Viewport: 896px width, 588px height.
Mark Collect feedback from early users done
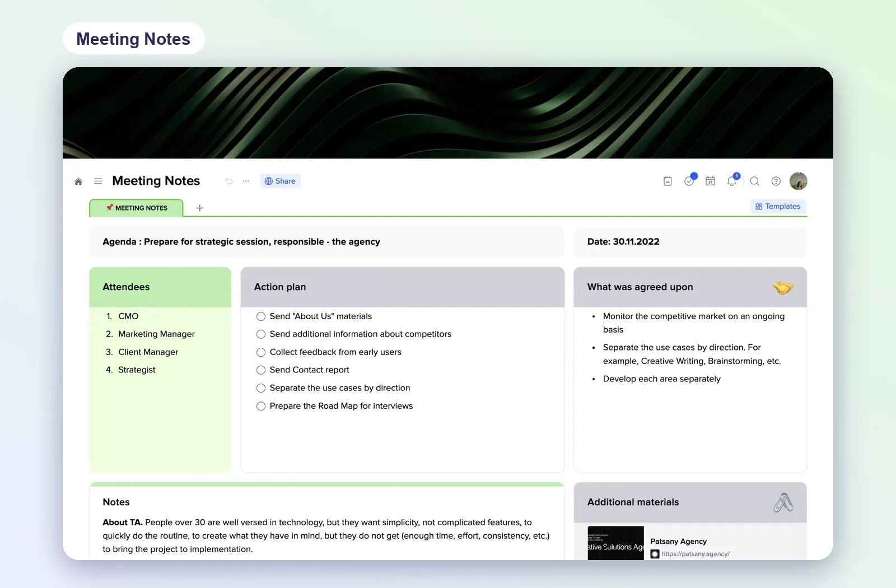click(261, 352)
